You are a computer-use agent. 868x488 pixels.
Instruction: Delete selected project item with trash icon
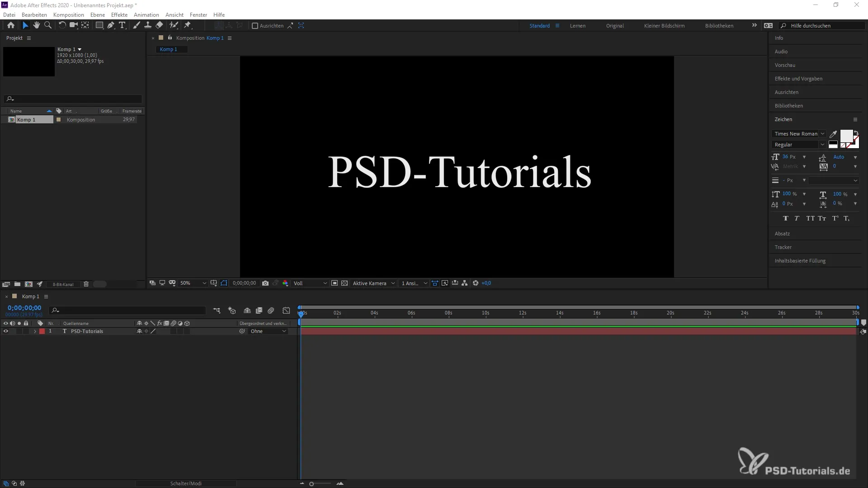coord(86,284)
